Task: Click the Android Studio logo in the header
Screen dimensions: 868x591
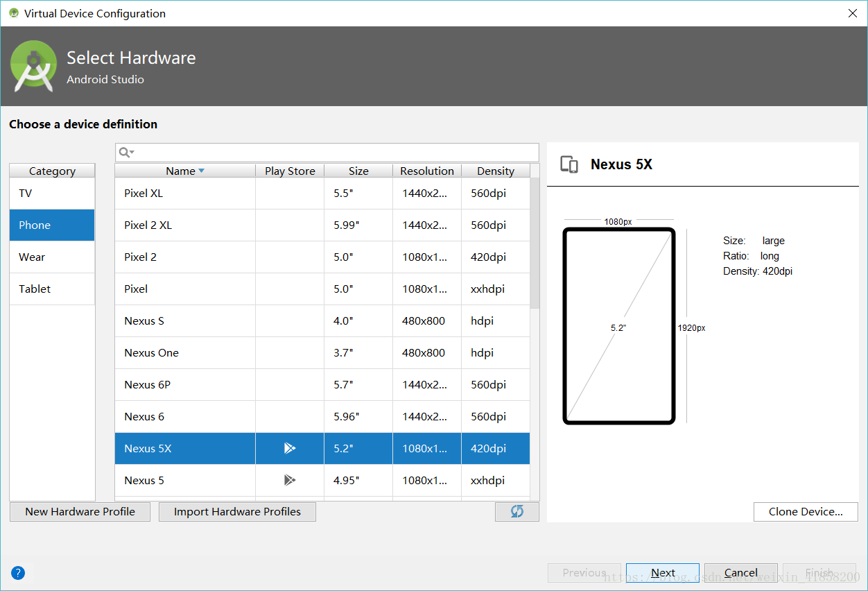Action: pos(34,66)
